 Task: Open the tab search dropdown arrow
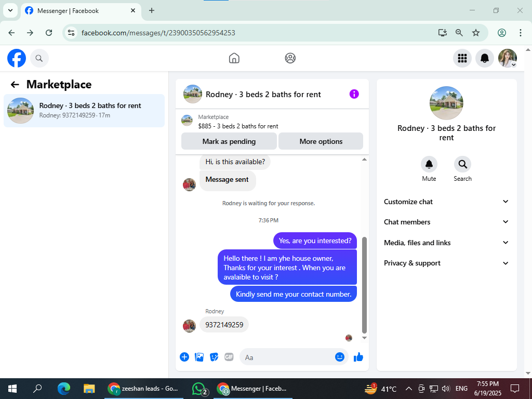click(x=10, y=10)
